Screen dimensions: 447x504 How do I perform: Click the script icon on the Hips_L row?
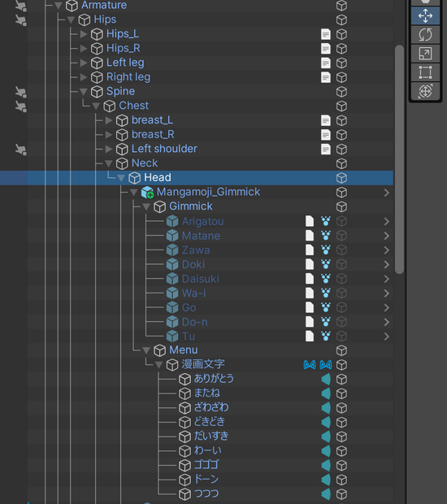click(x=326, y=34)
